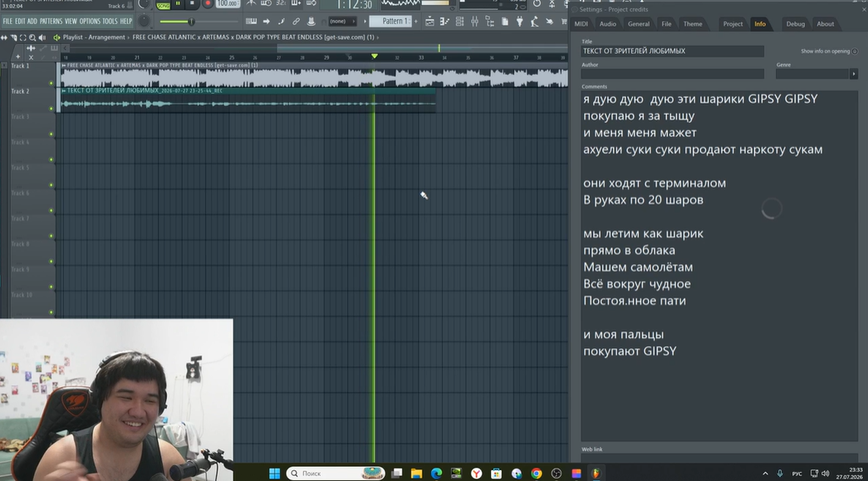
Task: Click the link to controller icon
Action: tap(297, 22)
